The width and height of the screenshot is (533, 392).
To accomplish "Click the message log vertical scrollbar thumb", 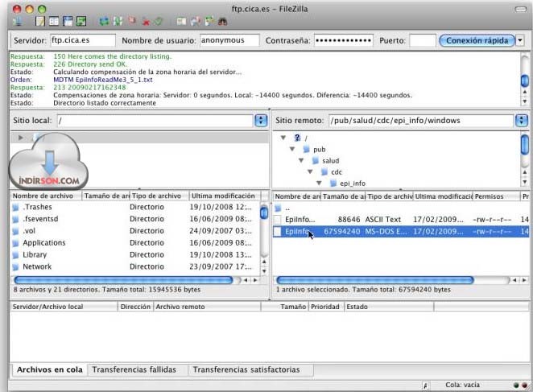I will (x=524, y=80).
